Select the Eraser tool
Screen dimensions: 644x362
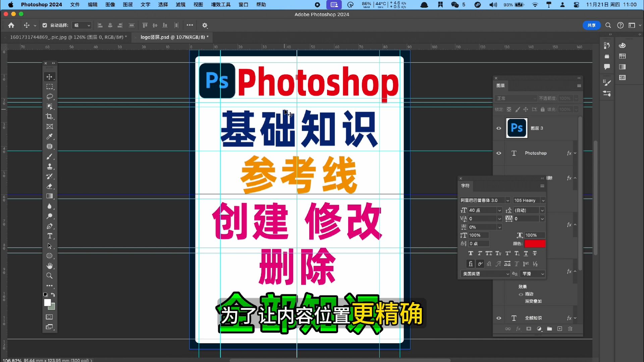click(50, 186)
